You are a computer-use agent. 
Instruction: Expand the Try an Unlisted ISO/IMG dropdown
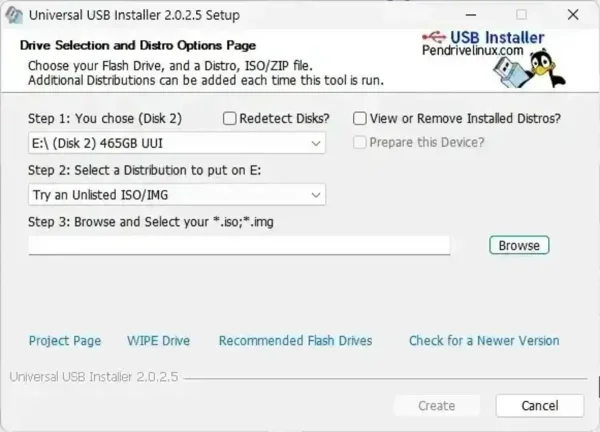177,195
